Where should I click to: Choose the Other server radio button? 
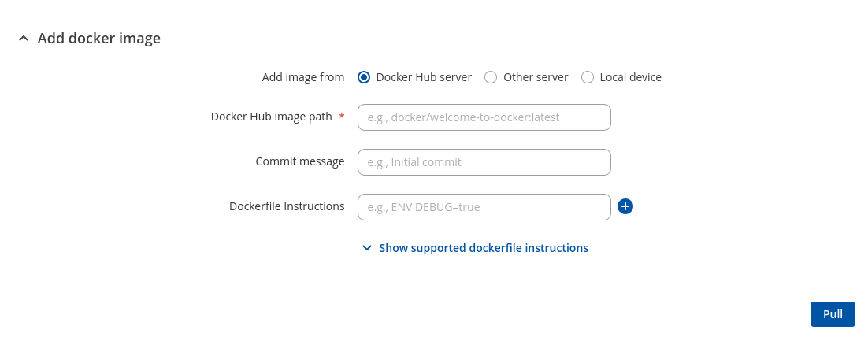pos(491,77)
